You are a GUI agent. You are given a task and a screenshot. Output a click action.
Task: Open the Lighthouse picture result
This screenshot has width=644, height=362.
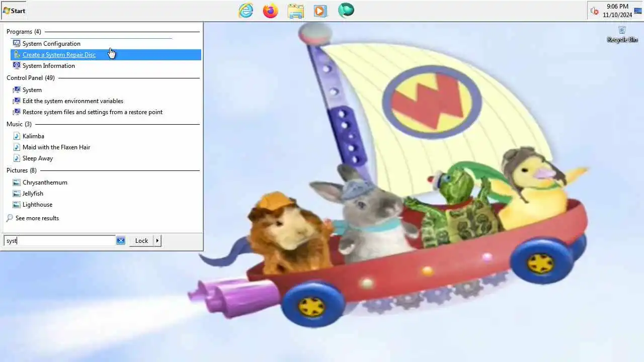(x=37, y=205)
